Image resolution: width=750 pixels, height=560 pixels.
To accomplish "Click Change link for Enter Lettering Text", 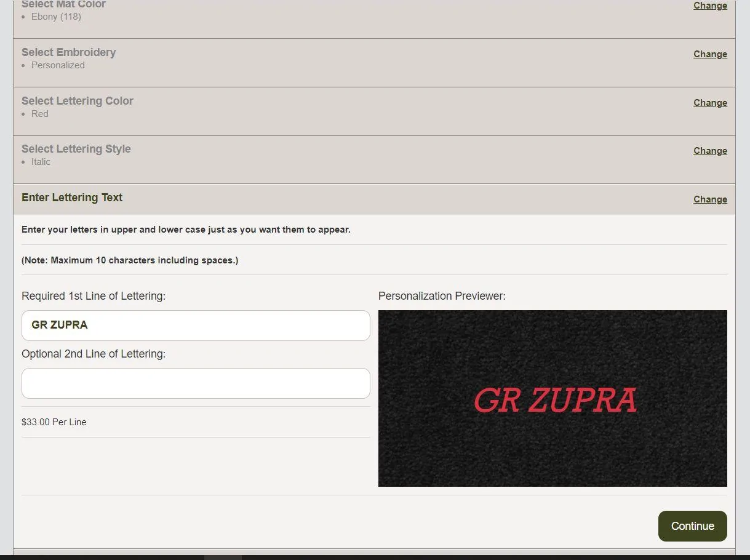I will [x=710, y=199].
